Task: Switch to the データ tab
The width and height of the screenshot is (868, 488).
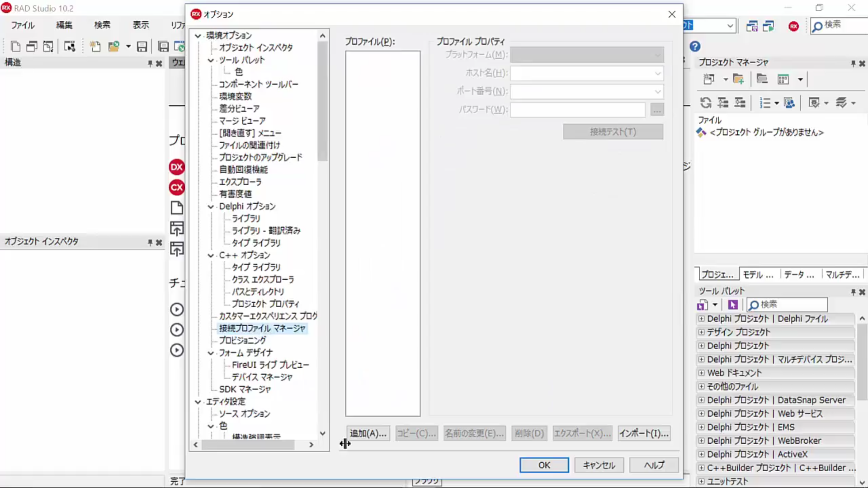Action: click(x=799, y=275)
